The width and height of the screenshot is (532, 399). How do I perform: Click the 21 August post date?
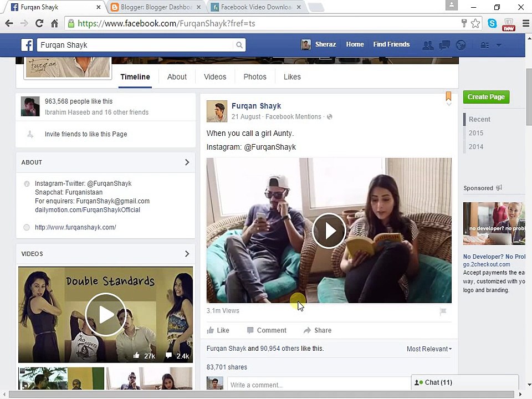(x=246, y=117)
